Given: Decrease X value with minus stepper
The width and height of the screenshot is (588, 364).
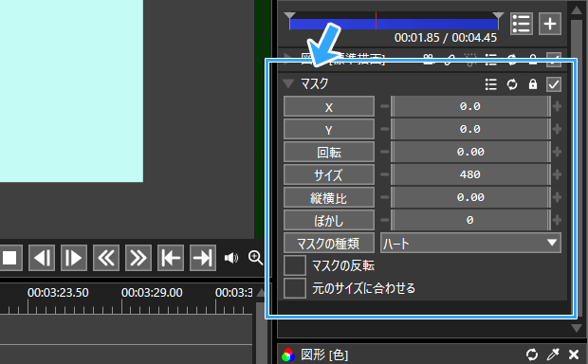Looking at the screenshot, I should click(x=384, y=106).
